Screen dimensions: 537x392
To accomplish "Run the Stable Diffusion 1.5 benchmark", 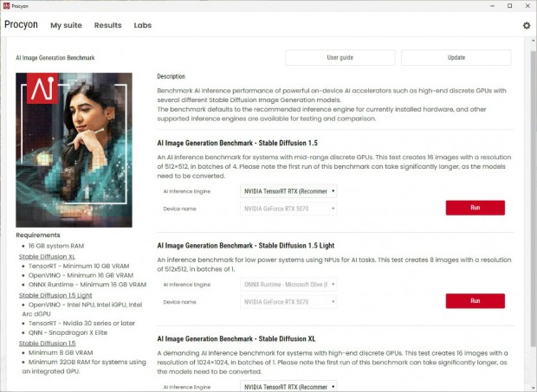I will pyautogui.click(x=475, y=208).
